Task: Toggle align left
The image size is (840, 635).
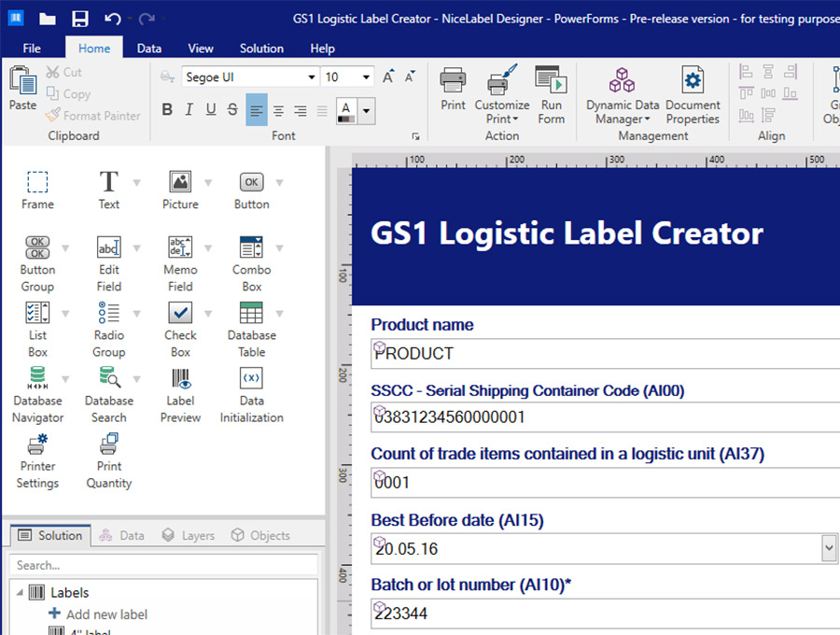Action: pos(257,110)
